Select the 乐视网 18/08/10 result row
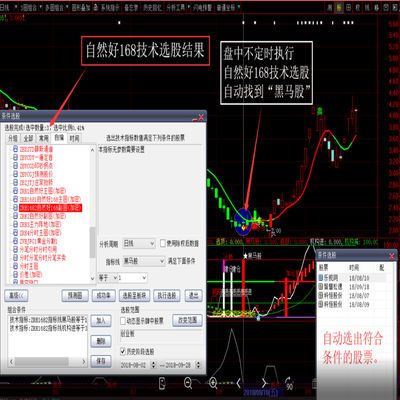Viewport: 400px width, 400px height. (x=352, y=278)
